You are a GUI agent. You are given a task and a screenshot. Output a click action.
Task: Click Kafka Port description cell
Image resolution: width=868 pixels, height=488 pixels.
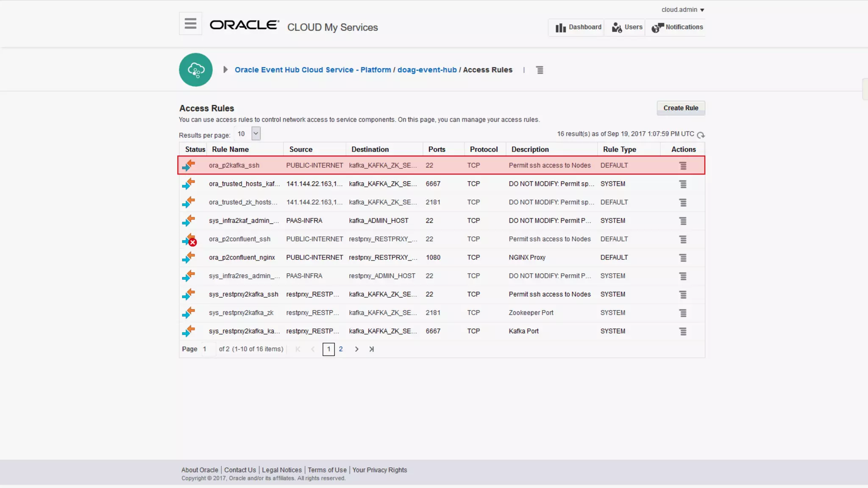pyautogui.click(x=523, y=331)
